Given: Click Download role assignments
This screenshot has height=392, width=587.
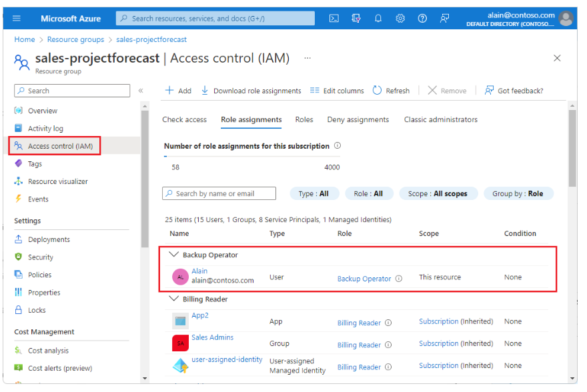Looking at the screenshot, I should point(251,91).
